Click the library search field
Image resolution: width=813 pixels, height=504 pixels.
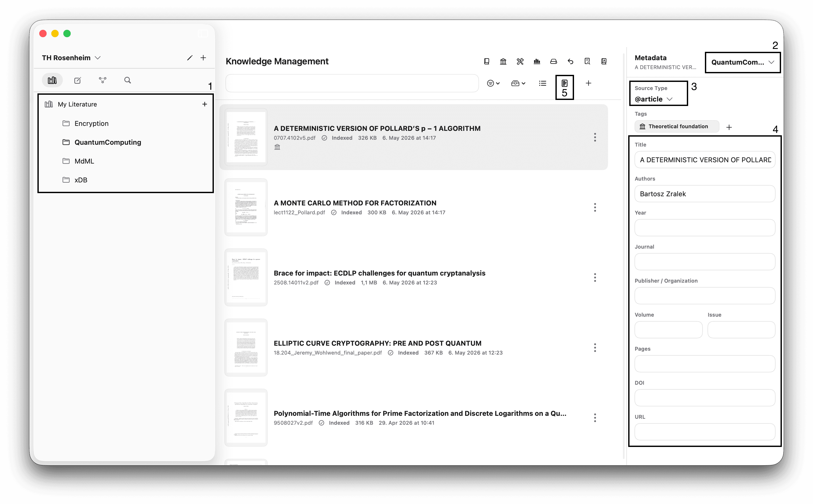[352, 83]
